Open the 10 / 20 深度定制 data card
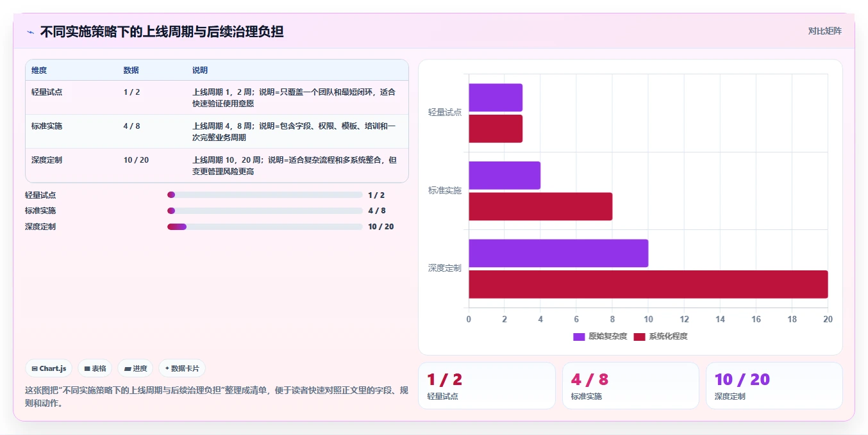Viewport: 868px width, 435px height. [774, 386]
